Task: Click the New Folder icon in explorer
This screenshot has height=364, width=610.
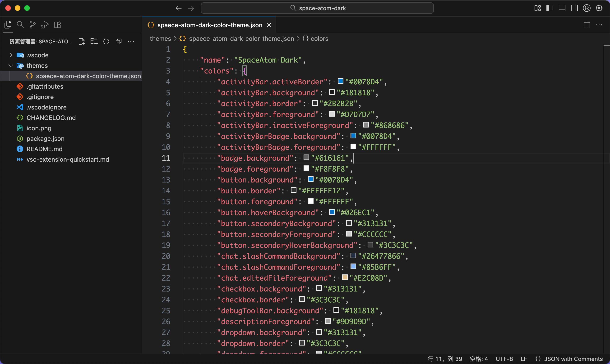Action: [94, 41]
